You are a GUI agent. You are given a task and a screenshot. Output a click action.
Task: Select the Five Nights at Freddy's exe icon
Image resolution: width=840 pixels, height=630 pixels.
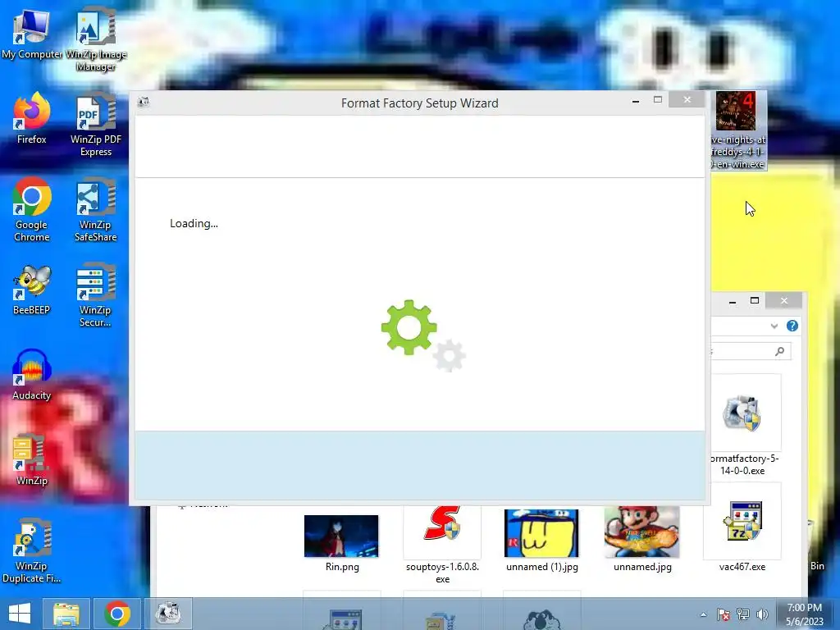738,130
